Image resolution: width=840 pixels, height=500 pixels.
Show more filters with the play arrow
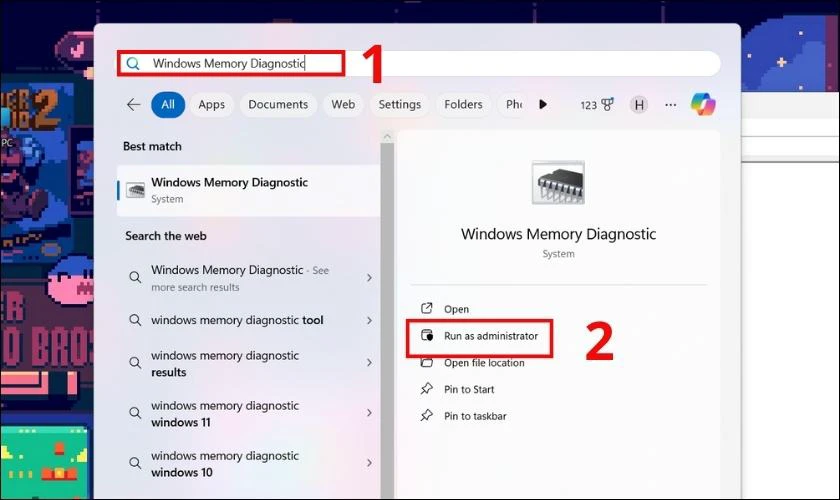[x=543, y=105]
